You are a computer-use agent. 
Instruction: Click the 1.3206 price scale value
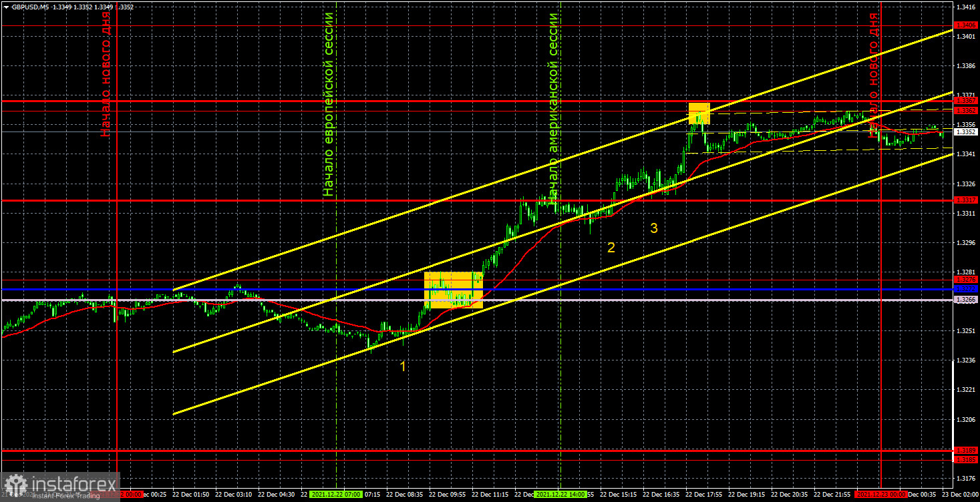[966, 419]
